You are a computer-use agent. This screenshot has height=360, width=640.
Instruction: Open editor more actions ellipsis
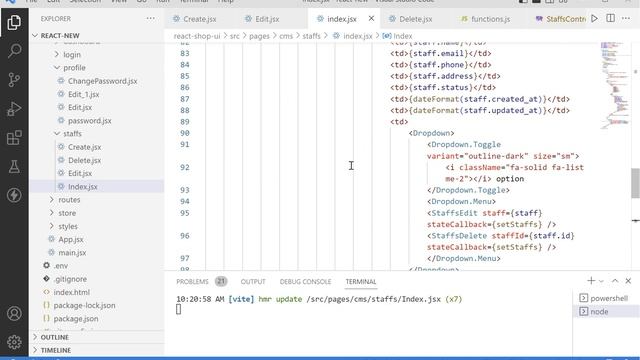626,18
